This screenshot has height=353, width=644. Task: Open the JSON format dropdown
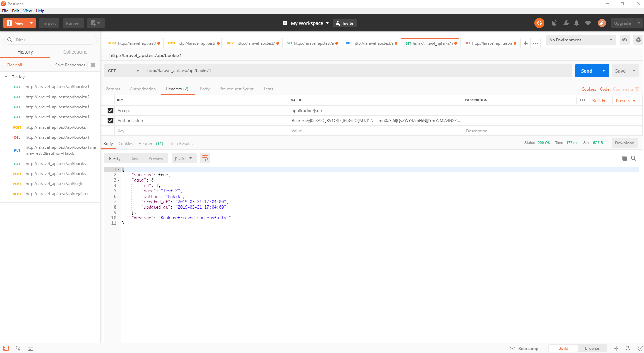coord(184,158)
